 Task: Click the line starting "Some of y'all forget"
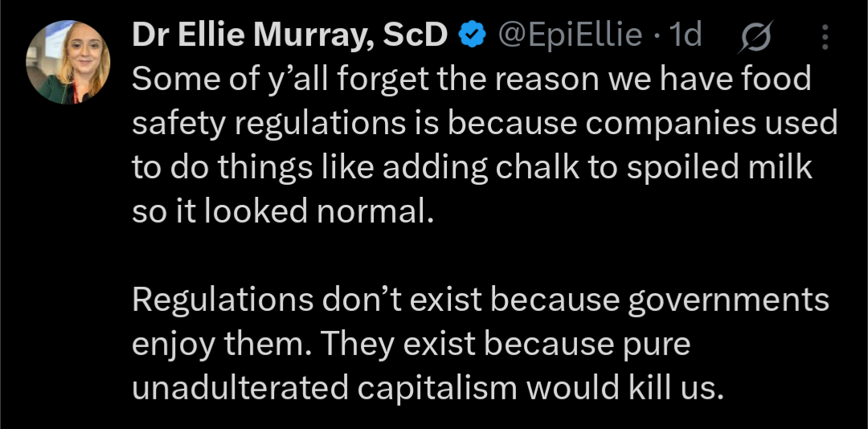pyautogui.click(x=471, y=79)
